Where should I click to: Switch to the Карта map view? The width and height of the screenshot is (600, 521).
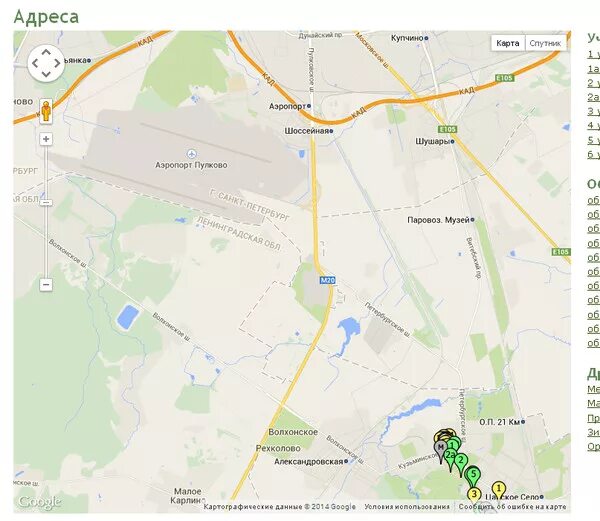pyautogui.click(x=507, y=43)
